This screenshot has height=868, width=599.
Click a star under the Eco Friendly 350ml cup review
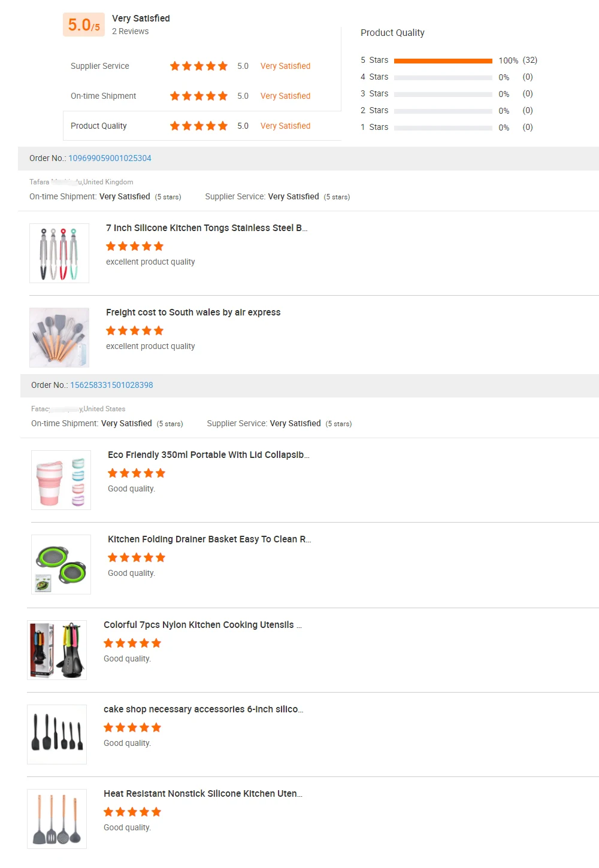pyautogui.click(x=136, y=473)
